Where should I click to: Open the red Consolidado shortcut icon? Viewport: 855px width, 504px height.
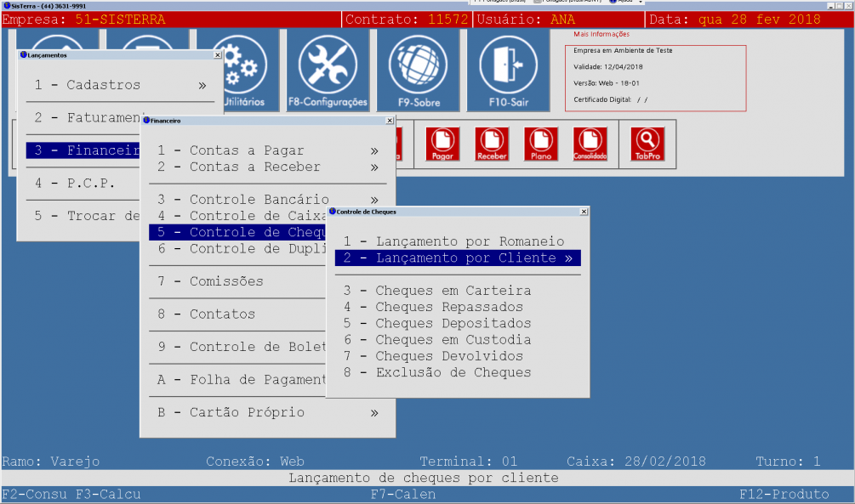[x=590, y=144]
